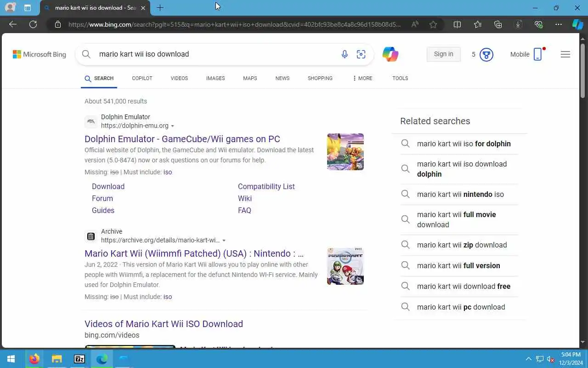Viewport: 588px width, 368px height.
Task: Open Mario Kart Wii (Wiimmfi Patched) result
Action: [194, 253]
